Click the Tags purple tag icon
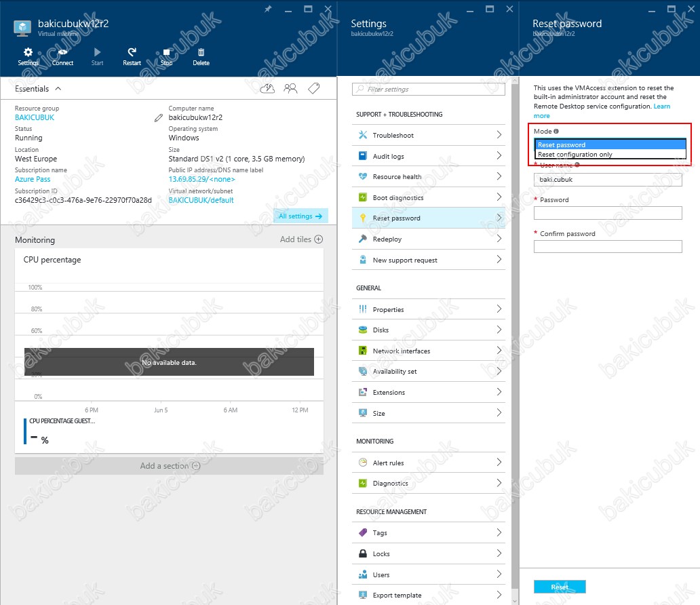The image size is (700, 605). [363, 532]
